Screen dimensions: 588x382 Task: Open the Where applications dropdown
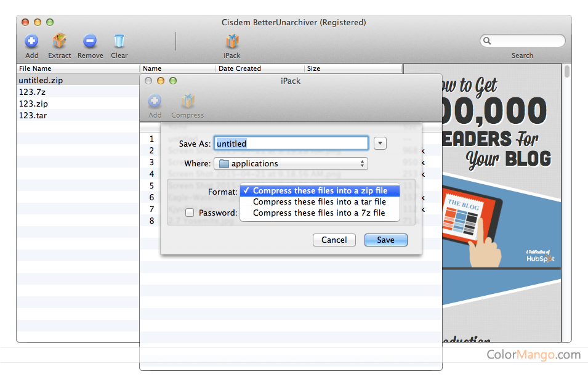pyautogui.click(x=291, y=163)
